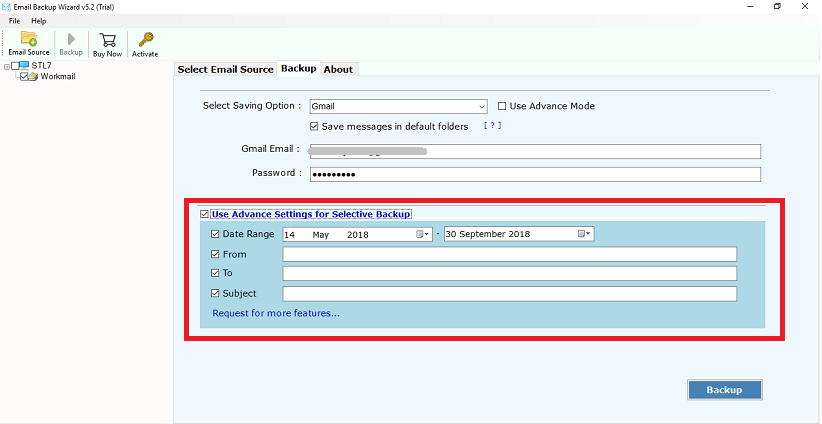The image size is (822, 424).
Task: Uncheck the Date Range checkbox
Action: pyautogui.click(x=214, y=234)
